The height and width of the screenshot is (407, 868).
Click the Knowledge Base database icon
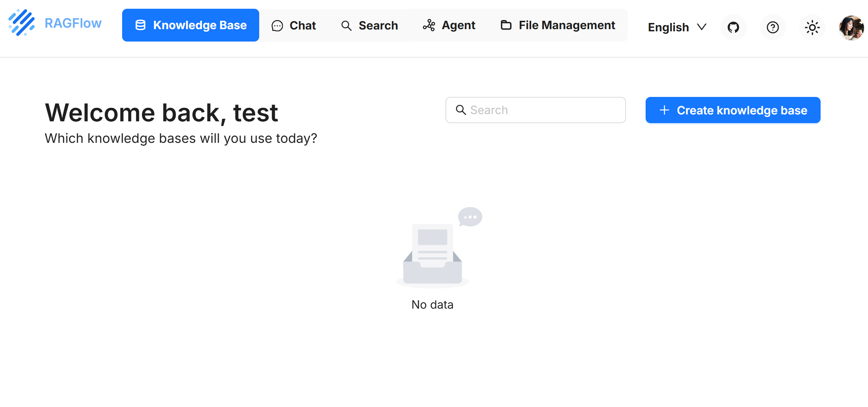point(140,25)
